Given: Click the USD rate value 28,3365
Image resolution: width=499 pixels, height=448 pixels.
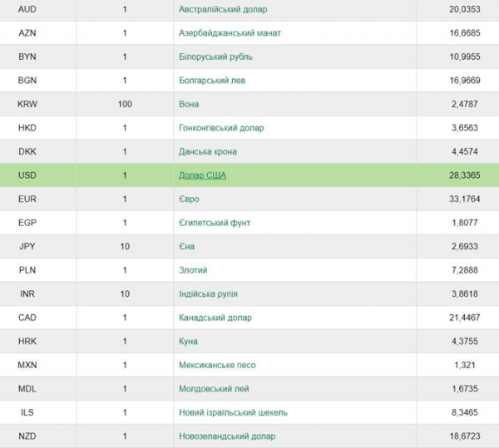Looking at the screenshot, I should [x=465, y=175].
